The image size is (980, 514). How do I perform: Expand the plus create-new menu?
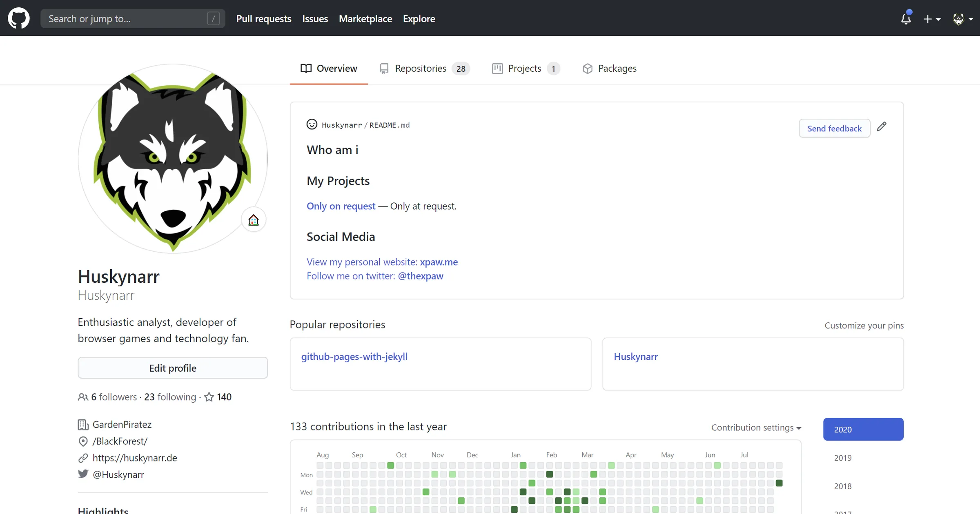tap(932, 19)
